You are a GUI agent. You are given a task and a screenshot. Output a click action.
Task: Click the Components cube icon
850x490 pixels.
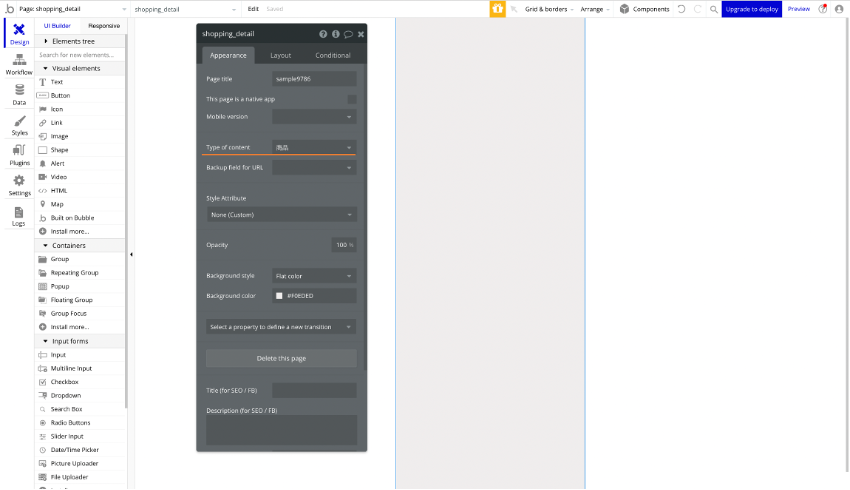[624, 9]
